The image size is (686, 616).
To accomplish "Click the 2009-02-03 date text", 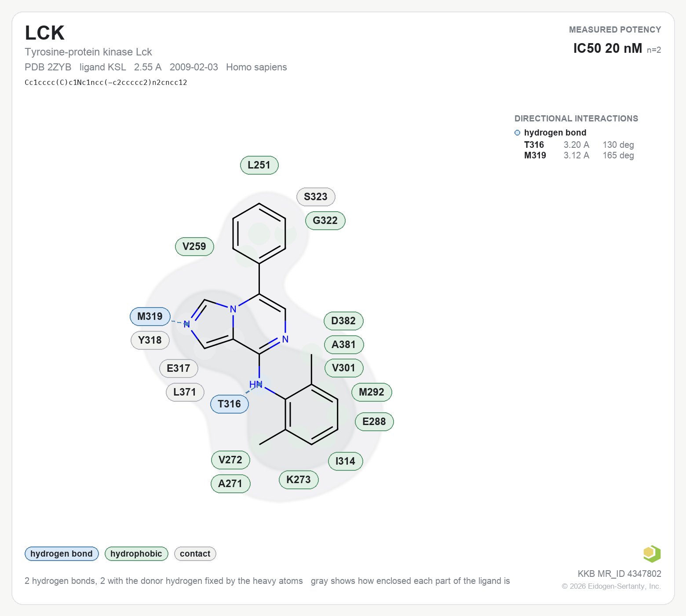I will pos(194,67).
